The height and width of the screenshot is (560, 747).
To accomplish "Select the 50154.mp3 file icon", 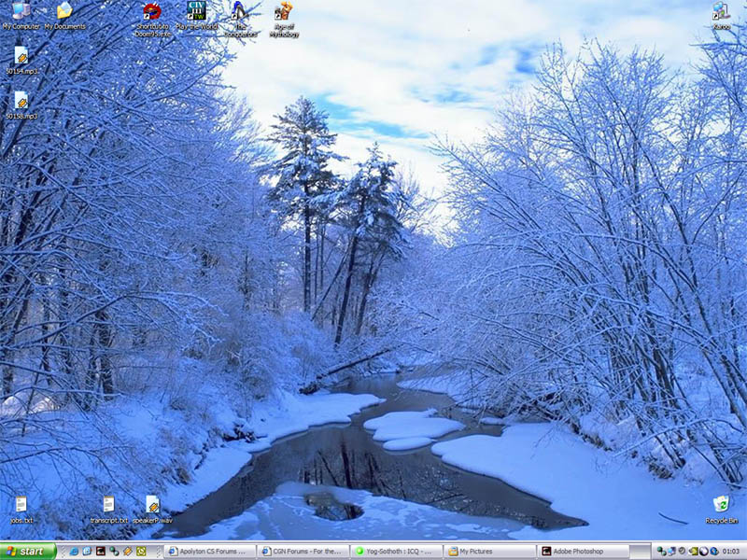I will pos(21,56).
